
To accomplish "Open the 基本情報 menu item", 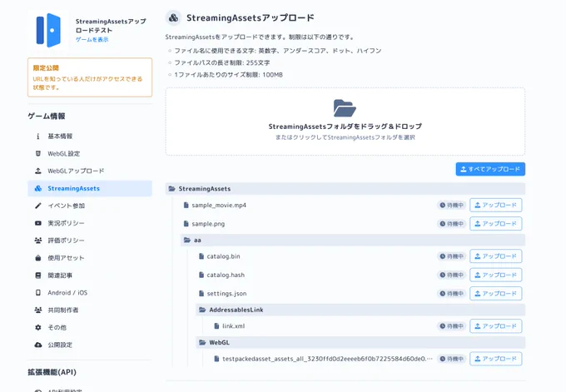I will (x=90, y=136).
